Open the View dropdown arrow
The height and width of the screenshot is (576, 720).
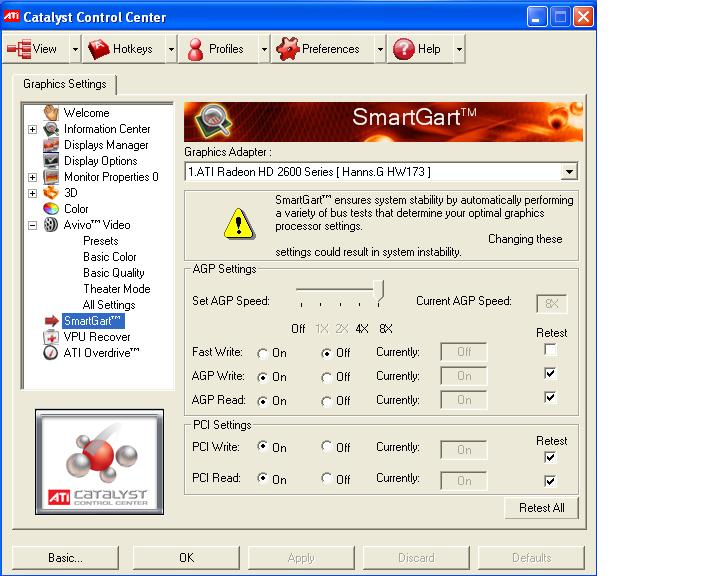click(75, 49)
